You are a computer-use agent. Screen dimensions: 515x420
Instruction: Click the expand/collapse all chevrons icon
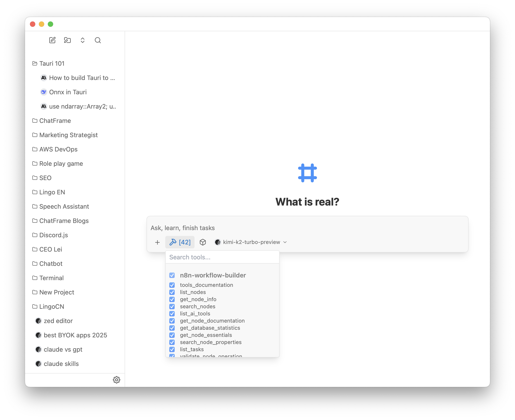82,40
